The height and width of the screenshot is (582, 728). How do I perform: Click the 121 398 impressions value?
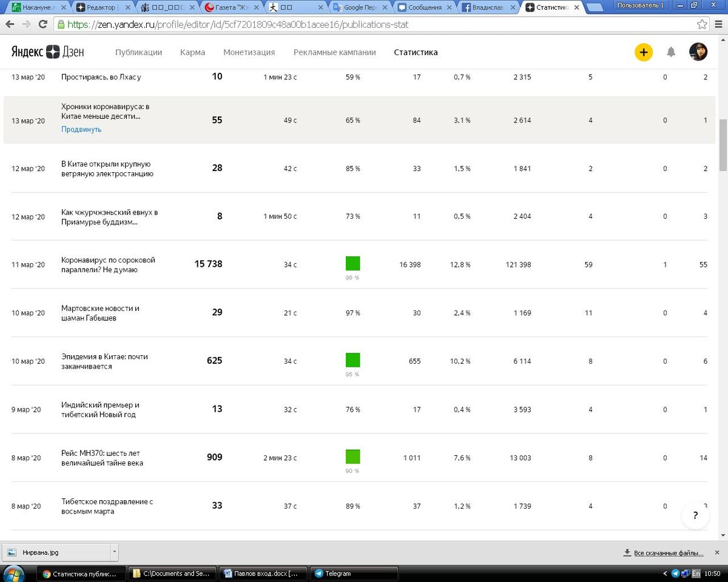(517, 265)
